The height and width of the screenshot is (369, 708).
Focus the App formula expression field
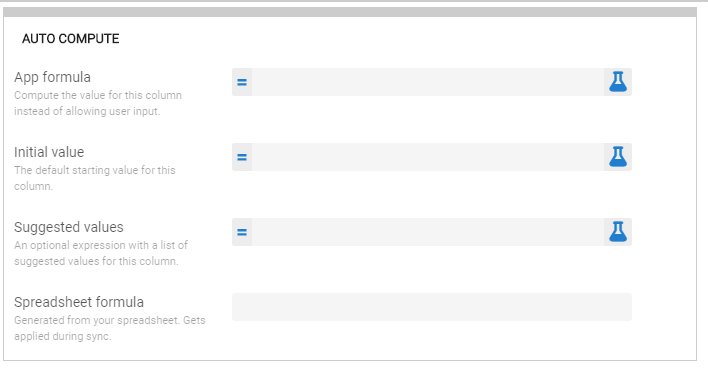pos(428,82)
